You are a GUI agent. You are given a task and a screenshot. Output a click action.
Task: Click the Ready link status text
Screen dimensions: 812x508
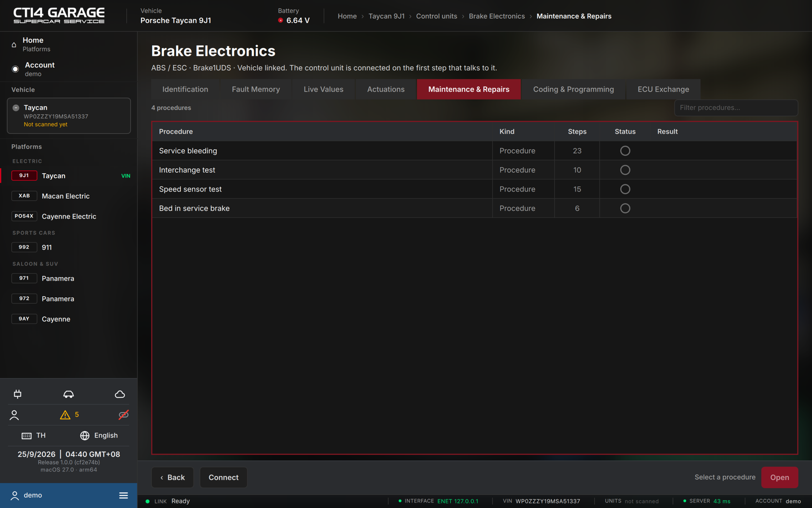180,501
